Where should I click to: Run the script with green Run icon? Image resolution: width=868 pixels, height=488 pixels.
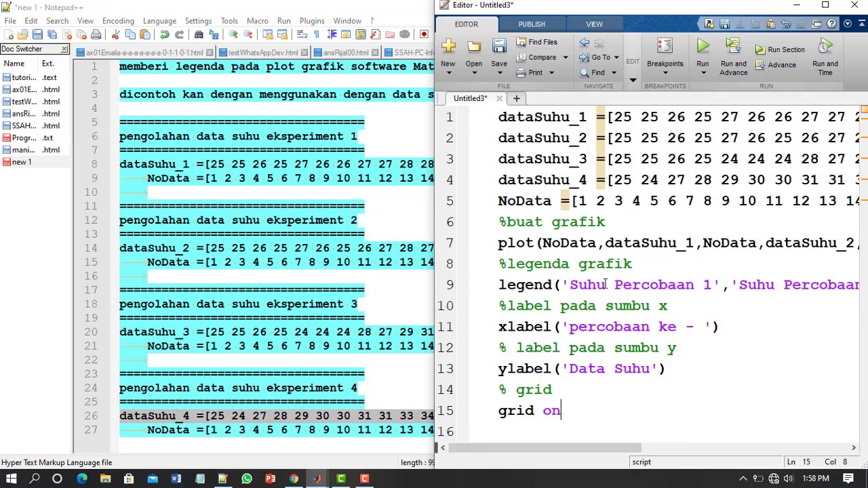(703, 47)
